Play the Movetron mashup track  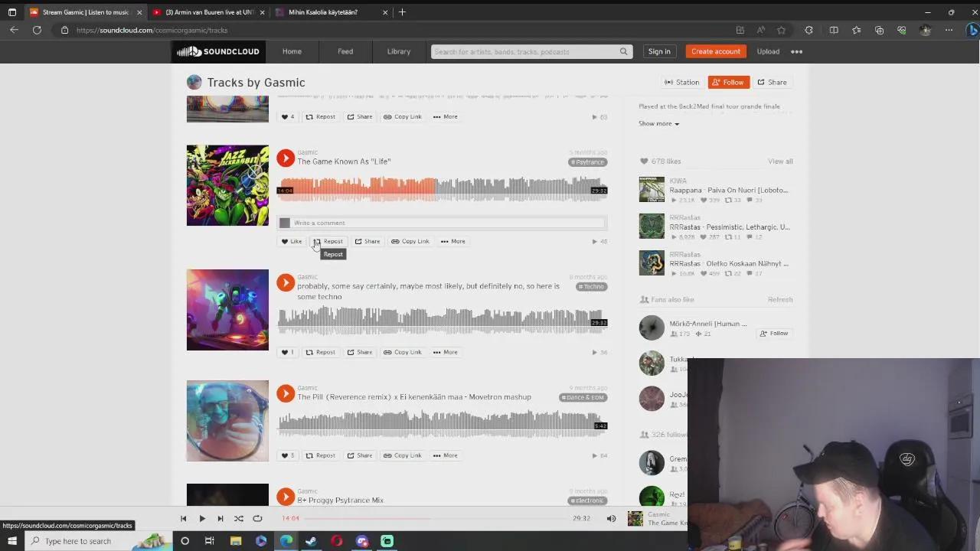point(286,393)
